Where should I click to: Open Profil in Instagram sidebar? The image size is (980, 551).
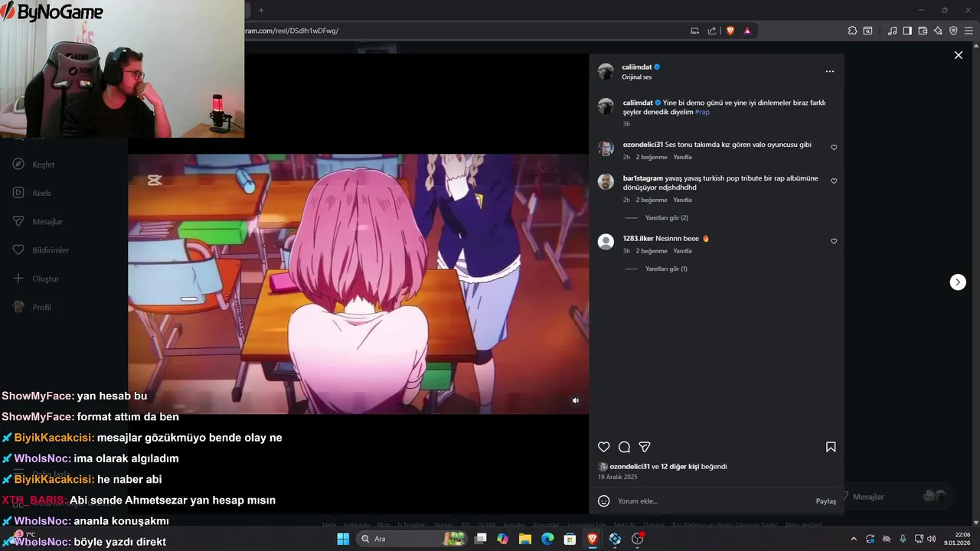31,307
